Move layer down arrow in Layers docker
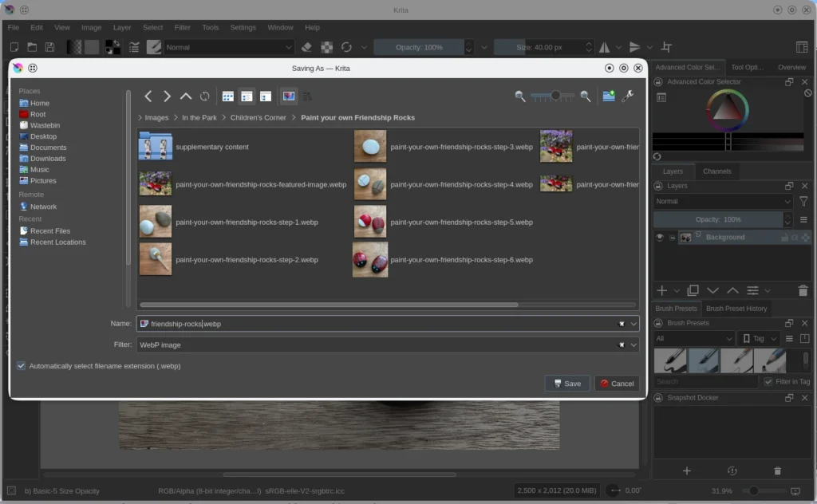The height and width of the screenshot is (504, 817). pyautogui.click(x=712, y=290)
